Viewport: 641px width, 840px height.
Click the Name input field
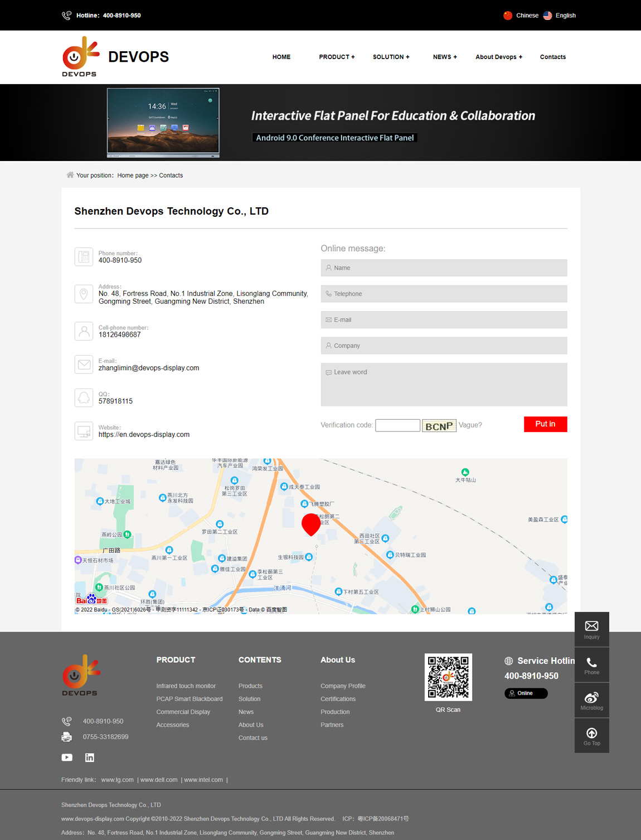point(444,268)
